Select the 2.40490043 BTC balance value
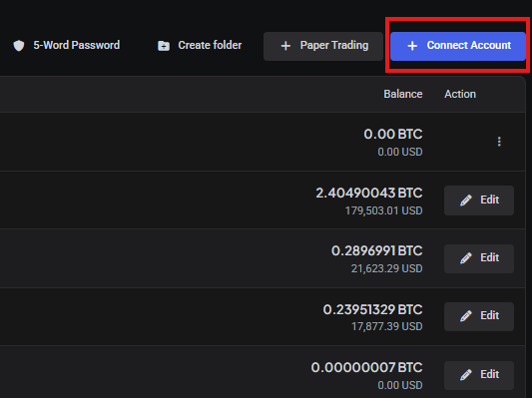This screenshot has height=398, width=532. click(x=369, y=193)
